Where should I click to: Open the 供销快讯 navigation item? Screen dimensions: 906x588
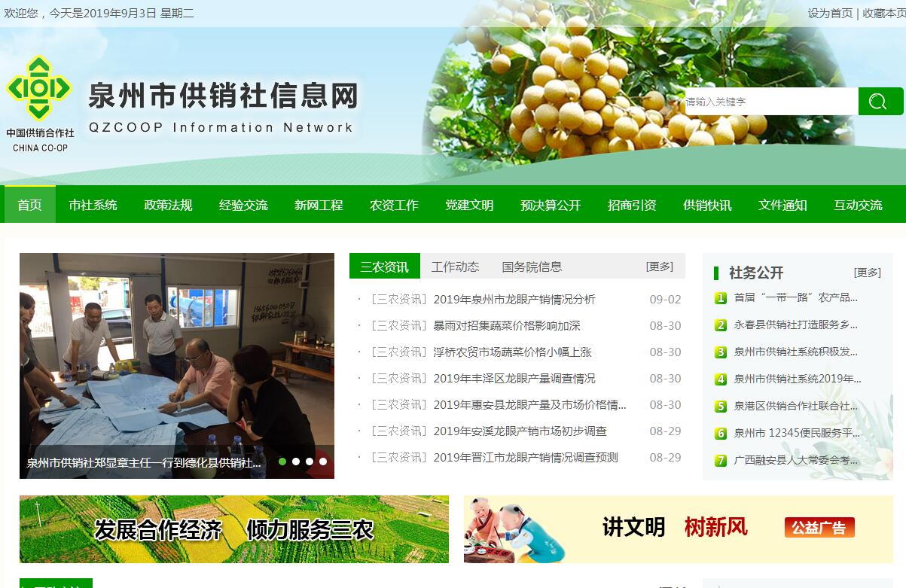click(707, 205)
